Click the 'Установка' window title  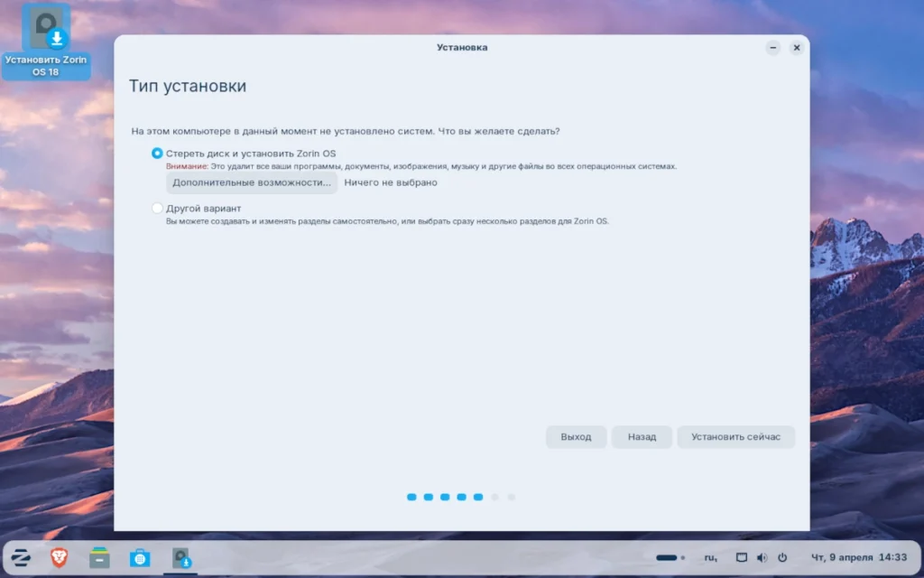pos(462,47)
